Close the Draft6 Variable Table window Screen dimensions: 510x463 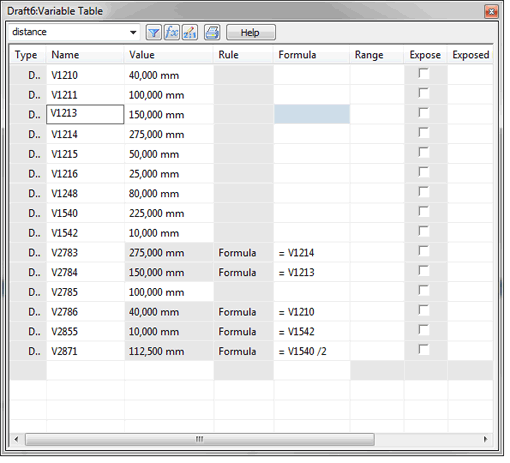(491, 12)
